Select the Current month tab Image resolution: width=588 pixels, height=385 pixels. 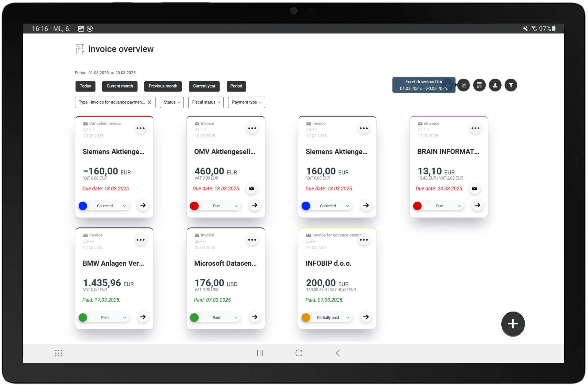click(x=120, y=86)
